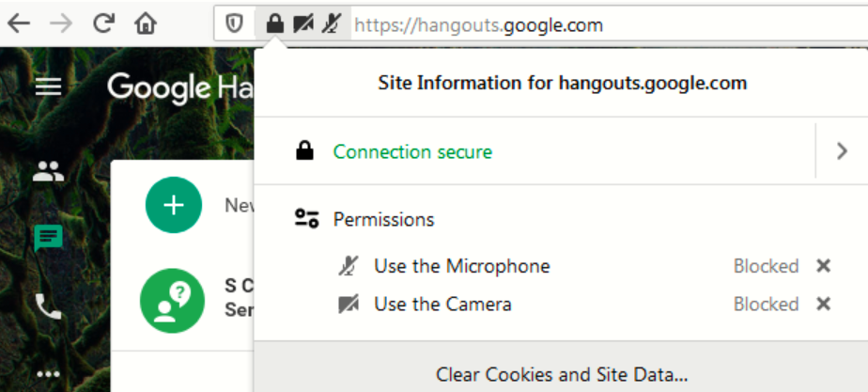Open Hangouts conversations tab
The height and width of the screenshot is (392, 868).
[x=48, y=239]
